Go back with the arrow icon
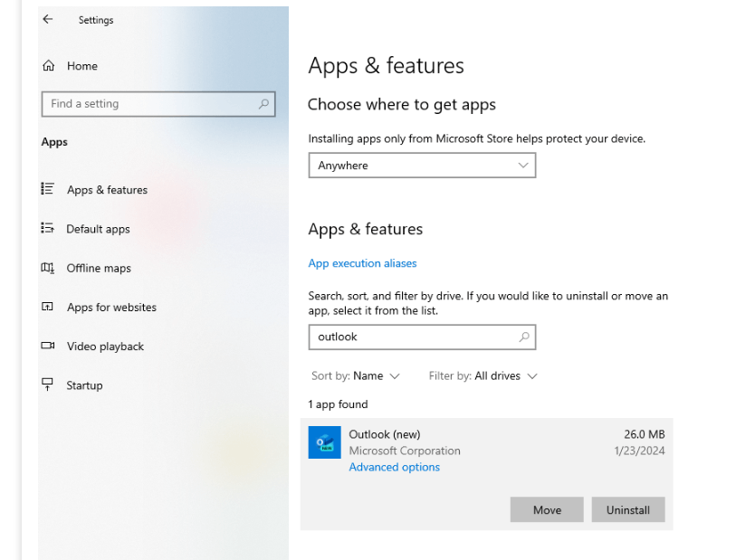 [x=48, y=19]
